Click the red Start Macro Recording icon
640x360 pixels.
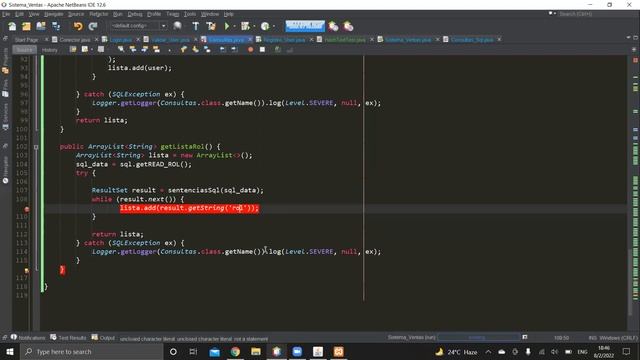point(251,49)
